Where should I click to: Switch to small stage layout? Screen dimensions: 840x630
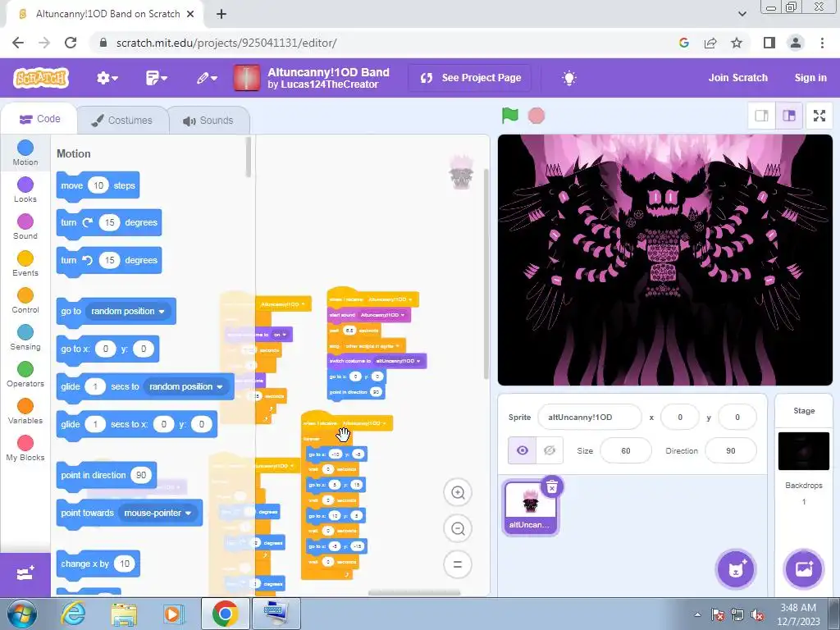click(762, 116)
